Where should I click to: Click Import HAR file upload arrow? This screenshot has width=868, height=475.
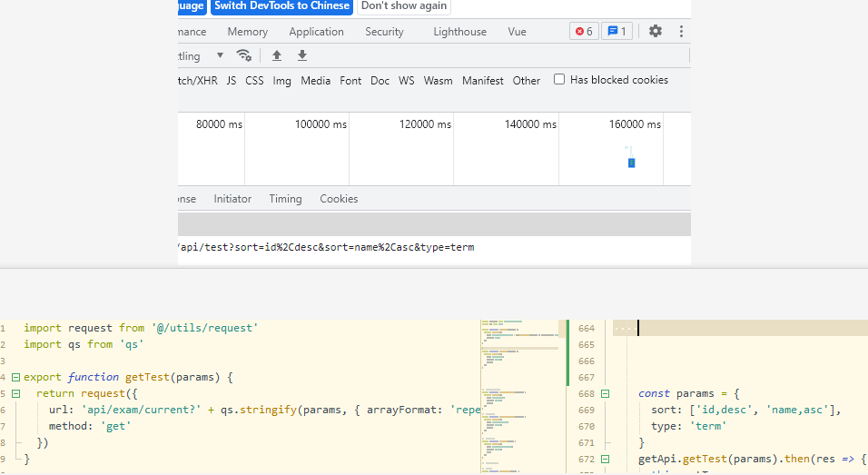coord(277,55)
